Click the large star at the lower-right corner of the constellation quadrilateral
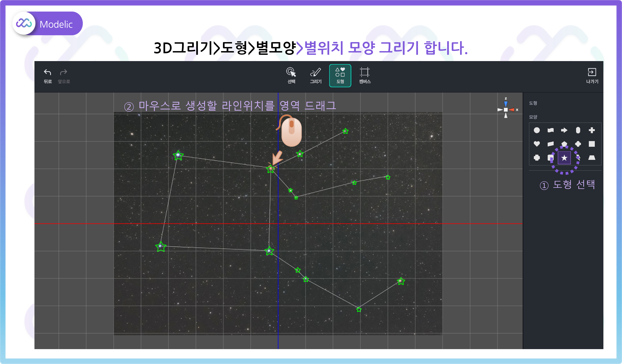 269,251
